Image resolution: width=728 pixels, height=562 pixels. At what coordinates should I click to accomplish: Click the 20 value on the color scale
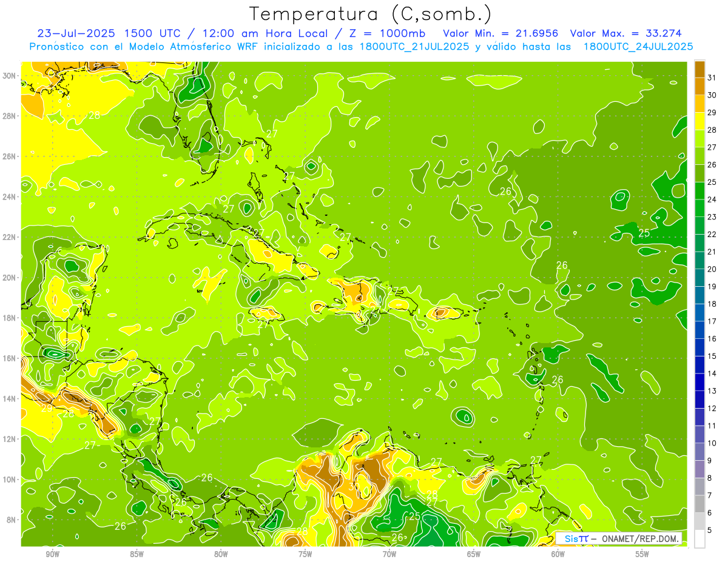click(x=712, y=269)
